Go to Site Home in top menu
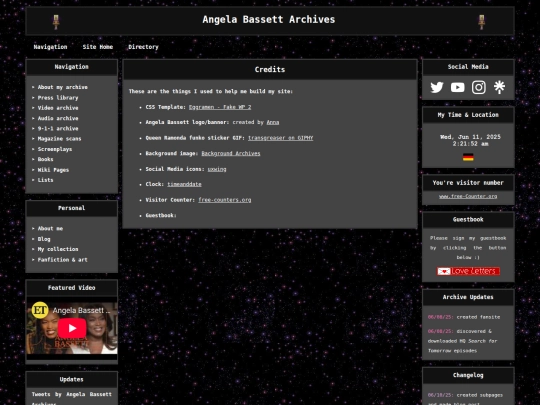This screenshot has width=540, height=405. tap(98, 47)
